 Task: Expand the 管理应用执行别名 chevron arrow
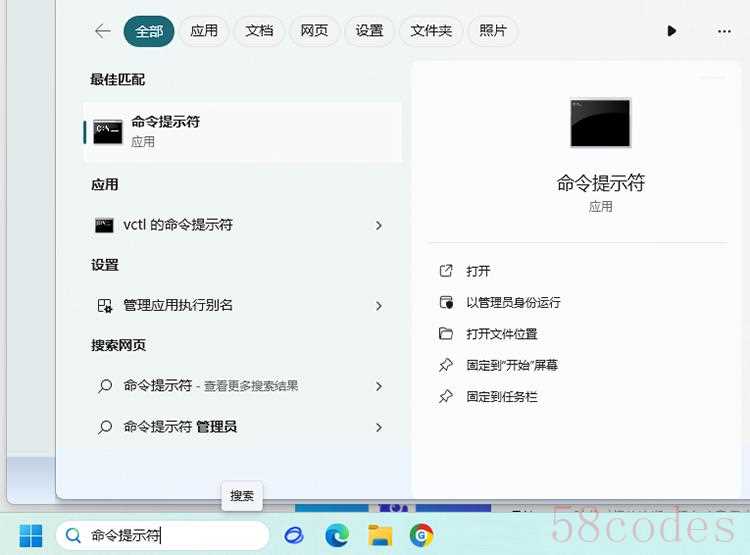coord(378,306)
